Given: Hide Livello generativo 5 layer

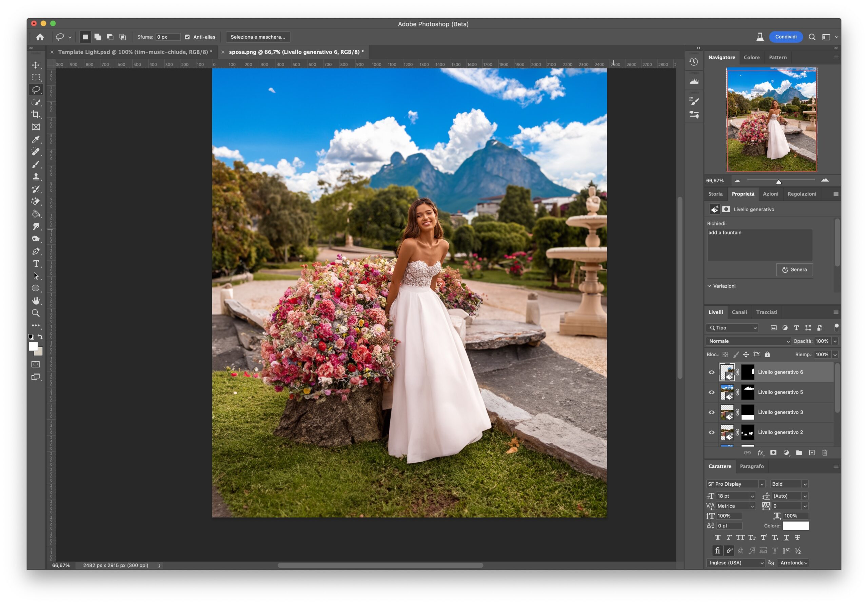Looking at the screenshot, I should pyautogui.click(x=711, y=392).
